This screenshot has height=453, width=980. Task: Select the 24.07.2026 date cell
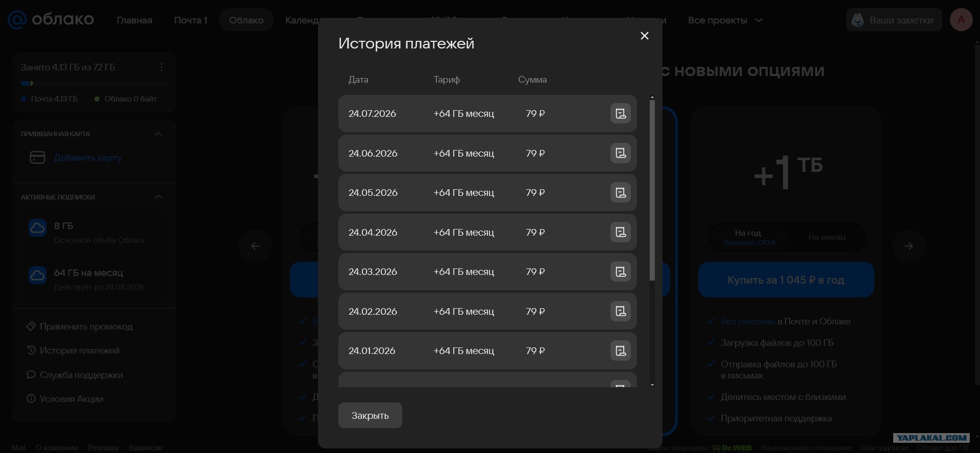[x=372, y=113]
